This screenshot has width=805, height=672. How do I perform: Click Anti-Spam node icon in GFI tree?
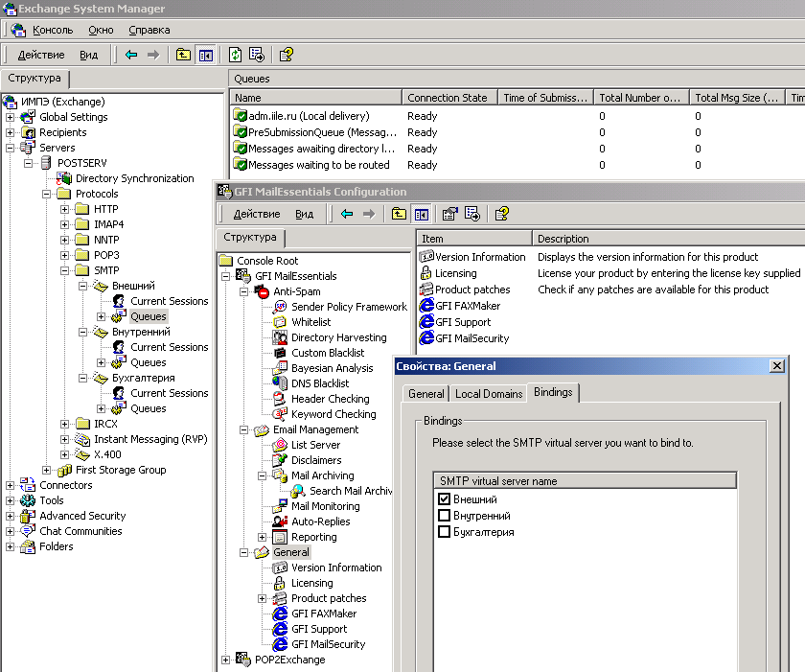[x=262, y=291]
